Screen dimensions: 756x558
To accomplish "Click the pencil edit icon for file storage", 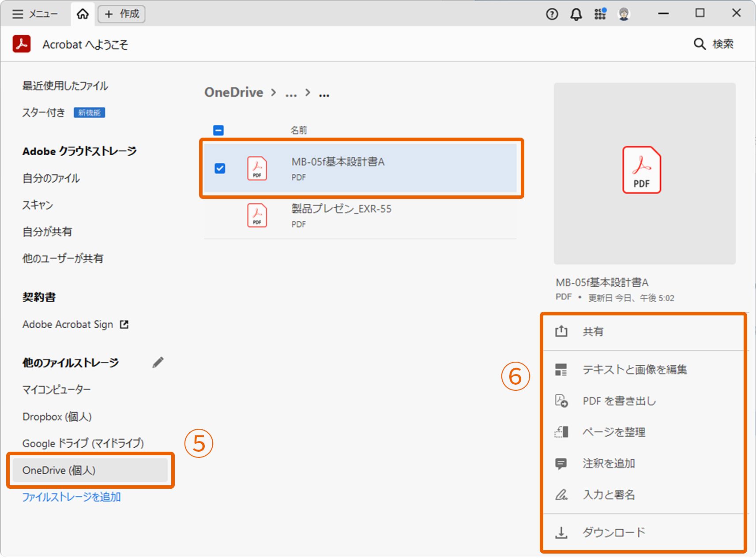I will click(158, 363).
